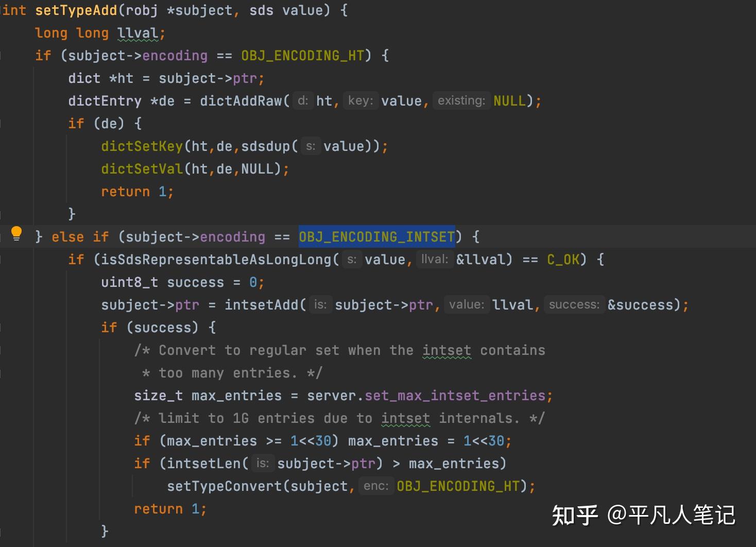Click the dictSetVal macro call
The width and height of the screenshot is (756, 547).
point(142,169)
